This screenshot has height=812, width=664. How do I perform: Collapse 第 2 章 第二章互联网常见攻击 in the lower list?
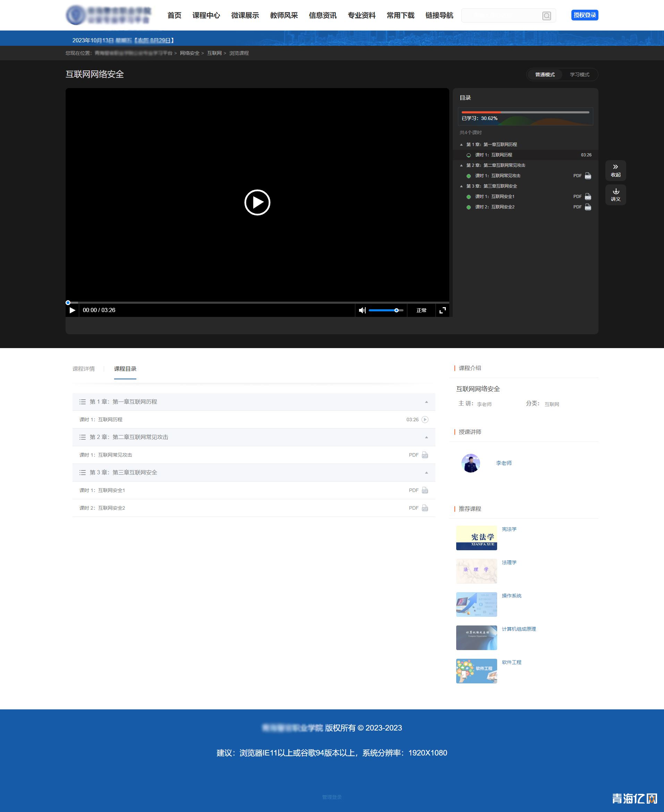point(426,437)
